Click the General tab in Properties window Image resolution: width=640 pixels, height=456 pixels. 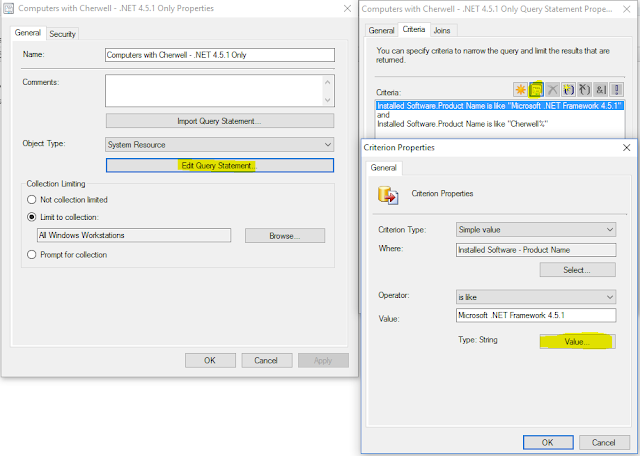(x=28, y=33)
